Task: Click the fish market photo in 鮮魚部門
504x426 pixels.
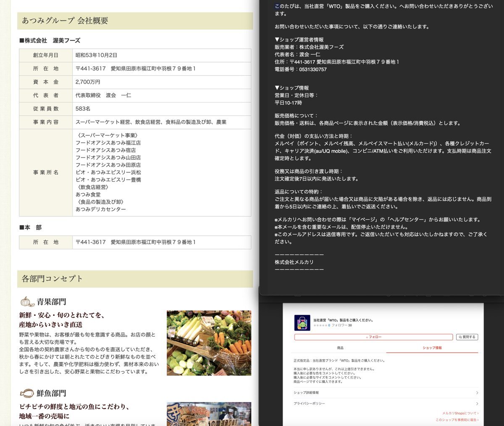Action: pyautogui.click(x=209, y=414)
